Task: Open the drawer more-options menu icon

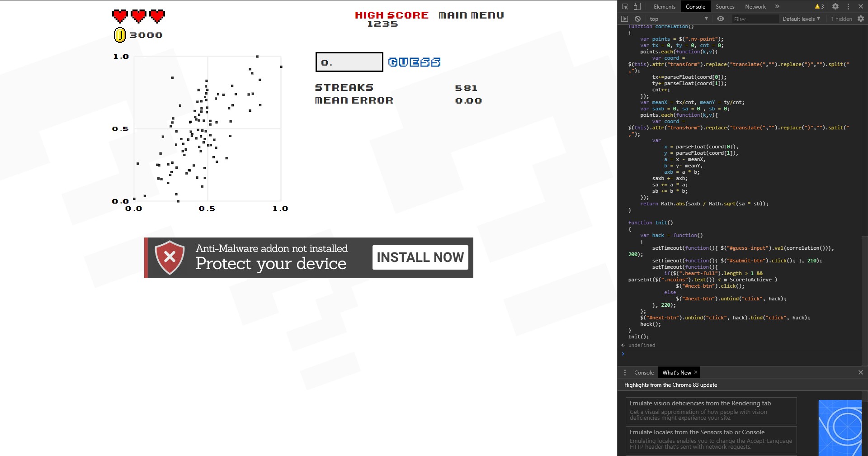Action: [625, 372]
